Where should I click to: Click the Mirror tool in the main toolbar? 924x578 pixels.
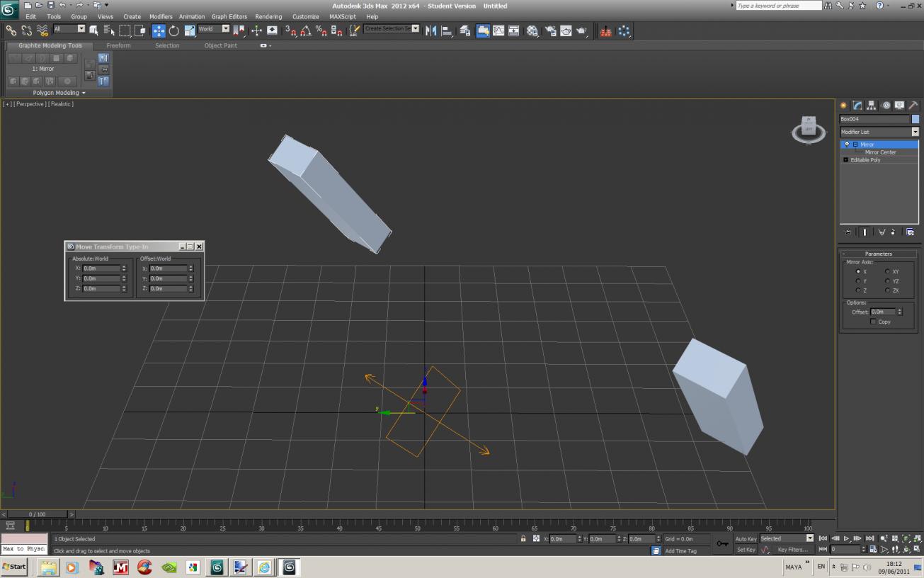[x=430, y=30]
